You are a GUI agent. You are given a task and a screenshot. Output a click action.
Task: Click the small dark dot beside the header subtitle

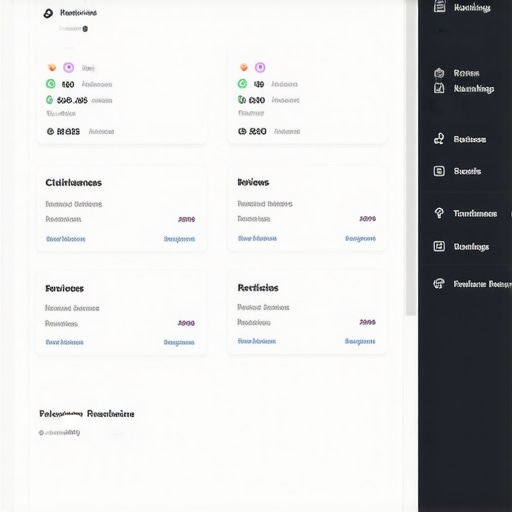click(x=85, y=29)
